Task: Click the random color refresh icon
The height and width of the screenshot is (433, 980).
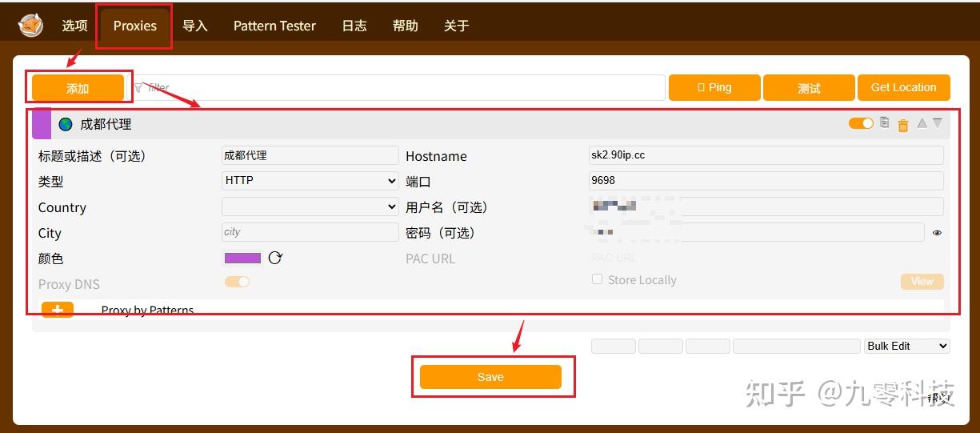Action: tap(275, 258)
